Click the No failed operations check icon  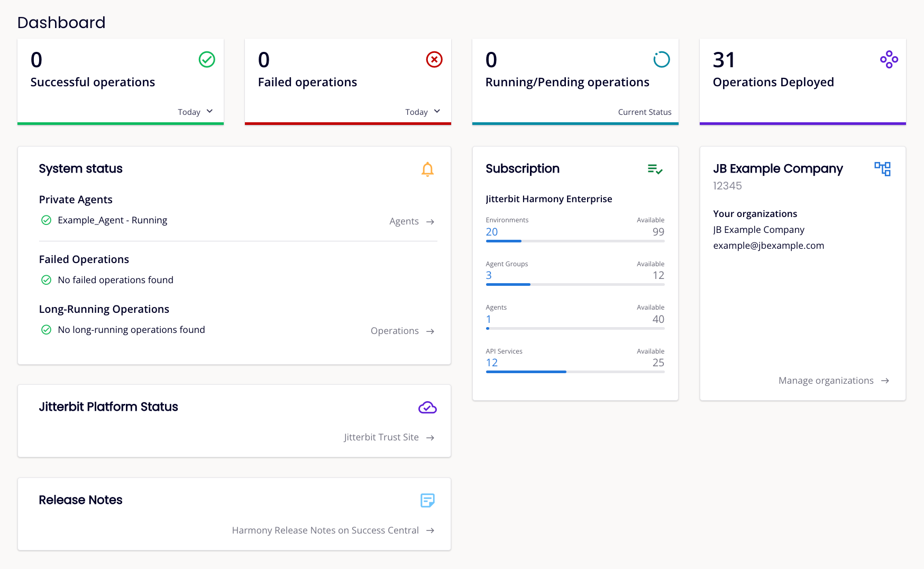[x=47, y=280]
